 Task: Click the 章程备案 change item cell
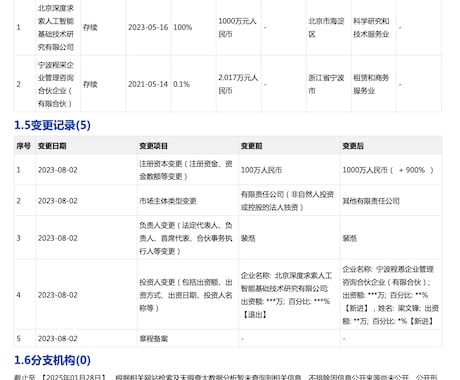tap(153, 339)
